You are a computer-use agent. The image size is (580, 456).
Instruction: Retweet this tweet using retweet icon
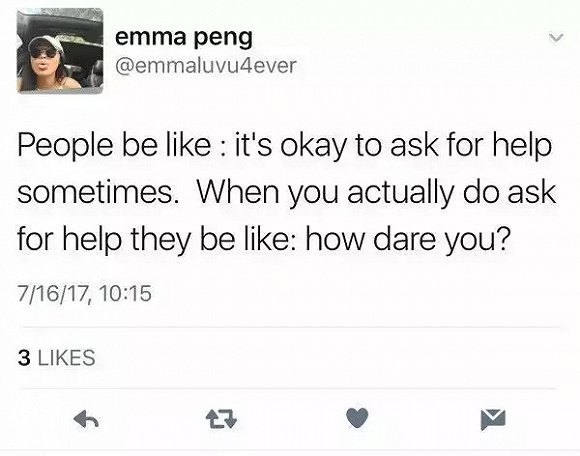point(221,420)
